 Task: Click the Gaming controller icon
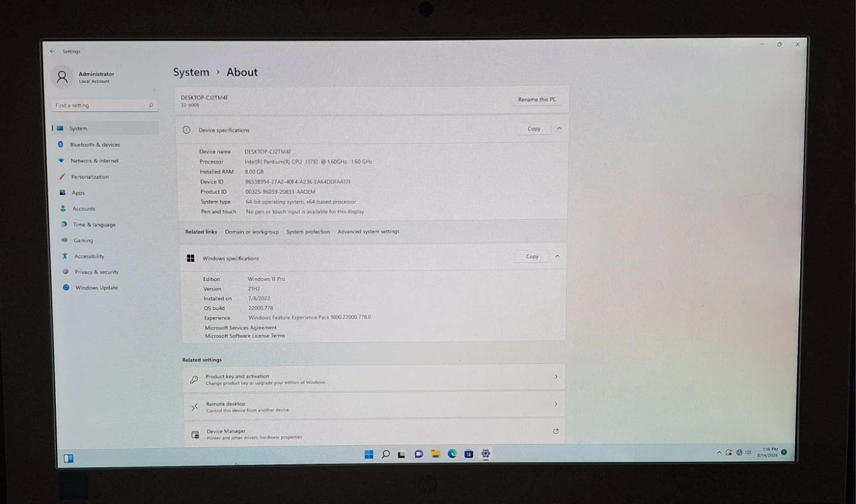pos(64,240)
